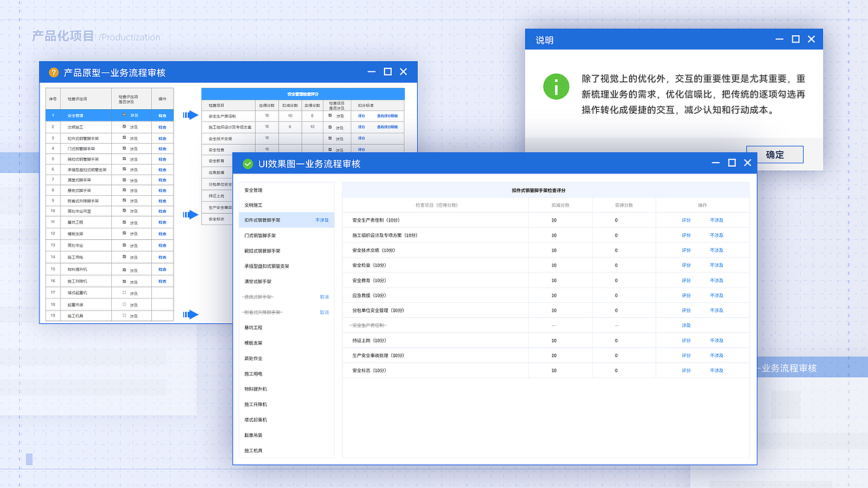Click 评分 for 应急救援（10分）

click(x=686, y=296)
